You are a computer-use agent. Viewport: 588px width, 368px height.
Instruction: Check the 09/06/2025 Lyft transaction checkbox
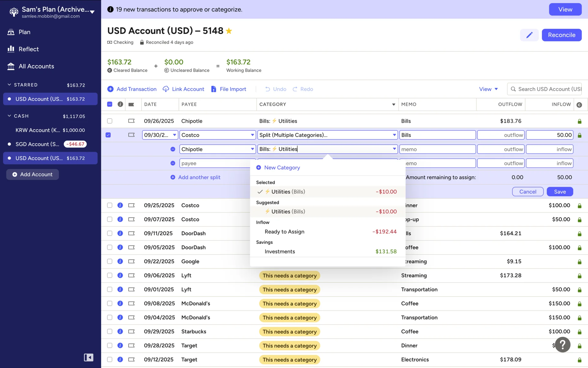pyautogui.click(x=110, y=275)
